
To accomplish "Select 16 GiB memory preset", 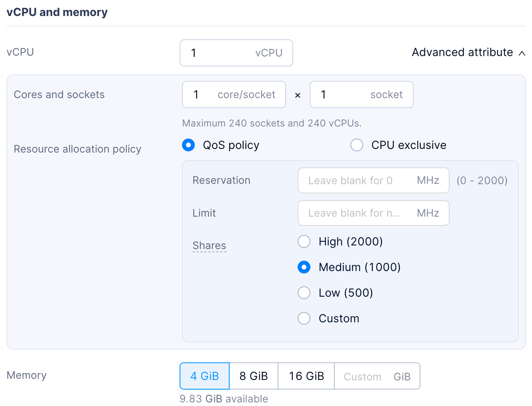I will coord(306,376).
